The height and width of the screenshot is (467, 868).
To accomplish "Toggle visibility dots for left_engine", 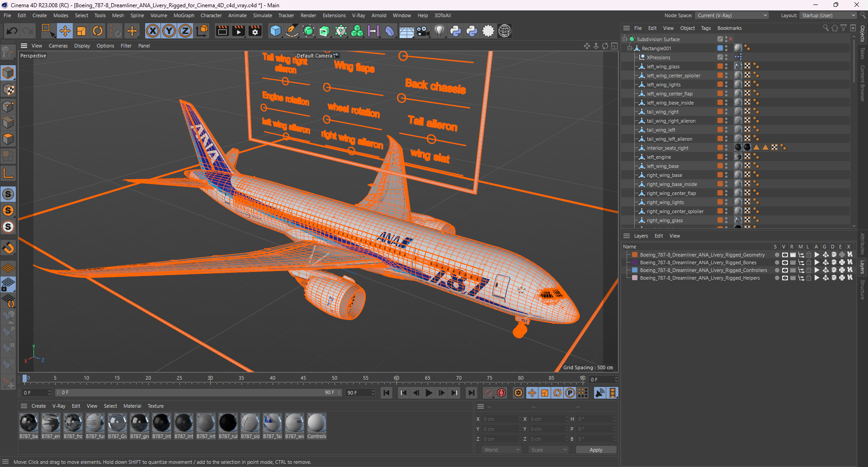I will point(726,157).
